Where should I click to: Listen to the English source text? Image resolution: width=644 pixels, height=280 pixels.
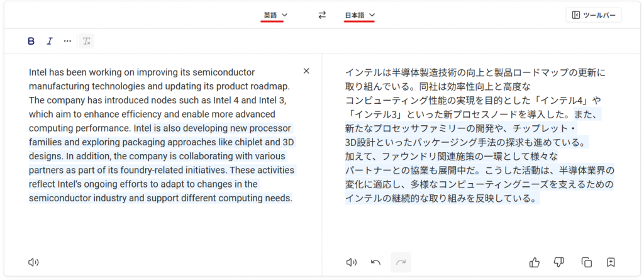click(x=33, y=262)
